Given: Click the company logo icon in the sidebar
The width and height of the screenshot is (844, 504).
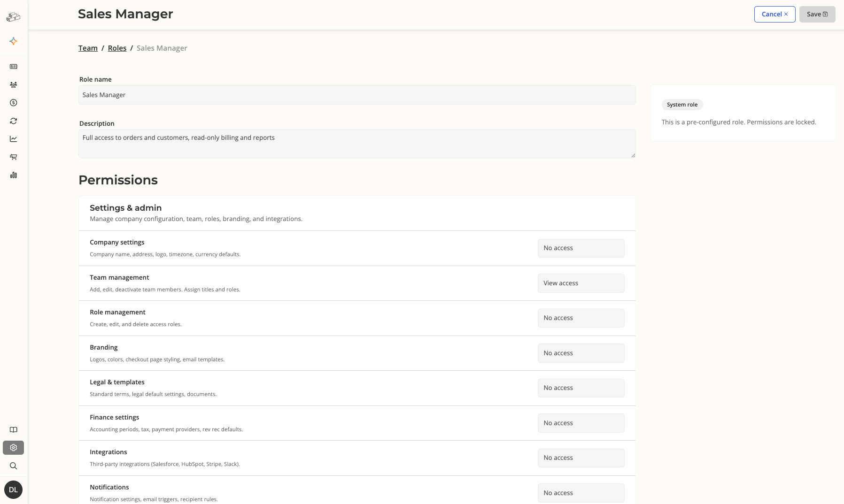Looking at the screenshot, I should pyautogui.click(x=13, y=17).
